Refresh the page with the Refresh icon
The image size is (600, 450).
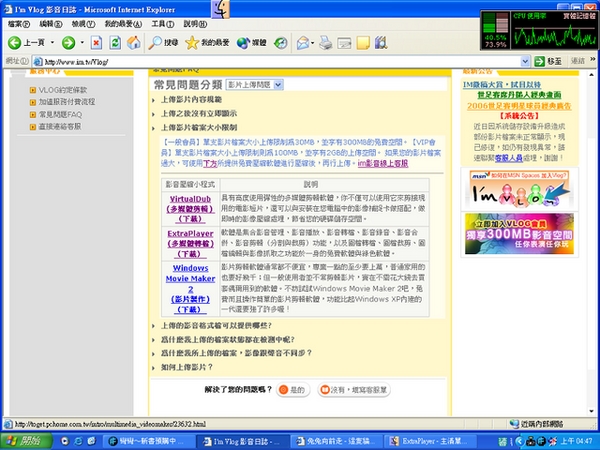click(x=115, y=42)
